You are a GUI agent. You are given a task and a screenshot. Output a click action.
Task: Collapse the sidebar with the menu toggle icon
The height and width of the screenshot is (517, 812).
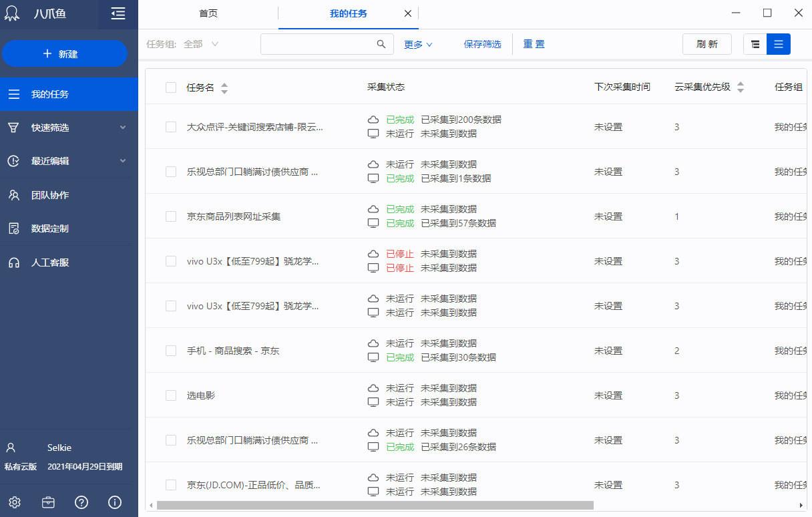118,13
